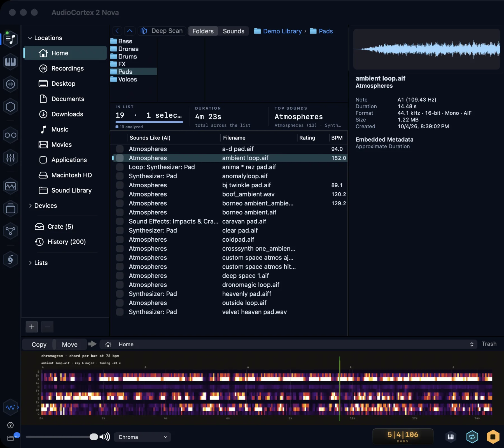Screen dimensions: 504x448
Task: Click the green playhead in the chromagram
Action: pos(340,389)
